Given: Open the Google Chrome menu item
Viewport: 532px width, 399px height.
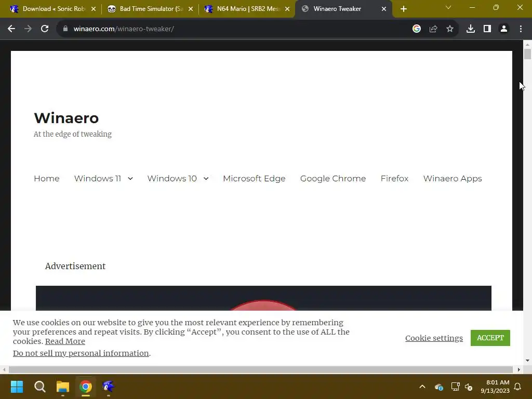Looking at the screenshot, I should pos(333,179).
